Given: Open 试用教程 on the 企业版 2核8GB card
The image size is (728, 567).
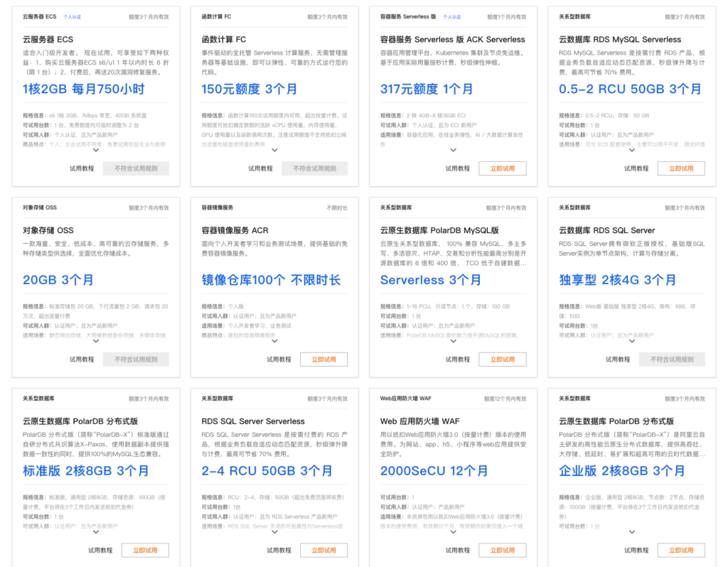Looking at the screenshot, I should (636, 550).
